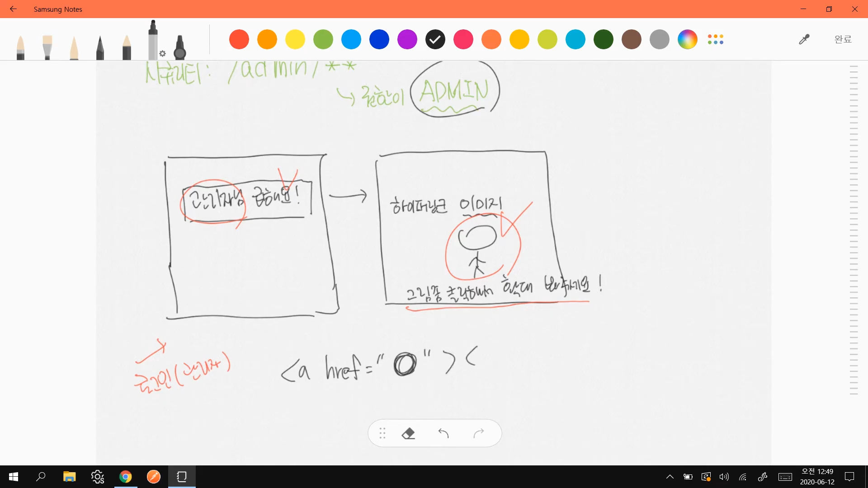The height and width of the screenshot is (488, 868).
Task: Activate the eyedropper color picker
Action: click(x=804, y=39)
